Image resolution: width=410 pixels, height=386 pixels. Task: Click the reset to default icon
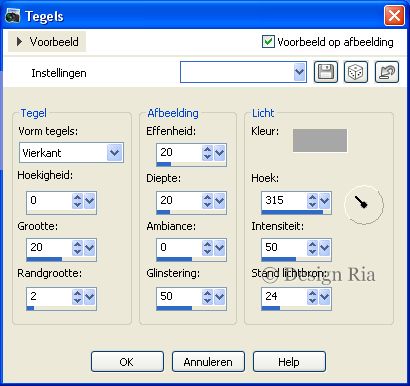387,72
